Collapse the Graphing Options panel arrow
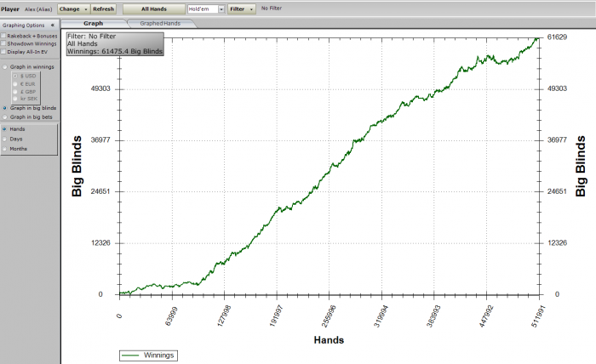The image size is (596, 364). click(x=53, y=25)
